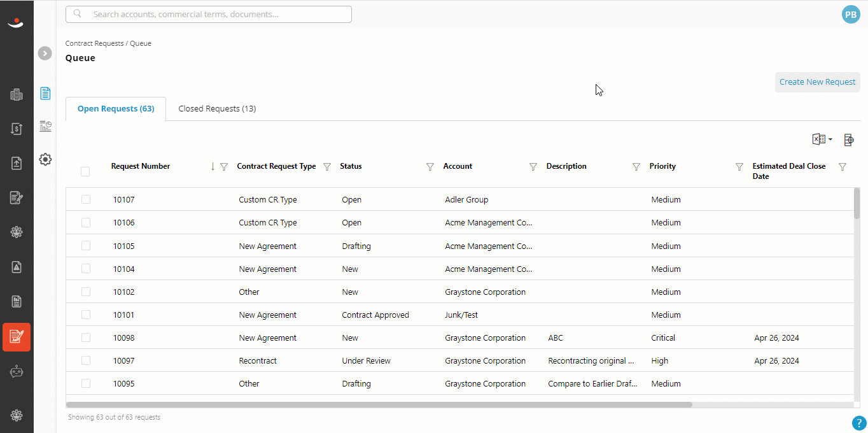Select the request number 10107 cell
This screenshot has width=868, height=433.
tap(124, 199)
